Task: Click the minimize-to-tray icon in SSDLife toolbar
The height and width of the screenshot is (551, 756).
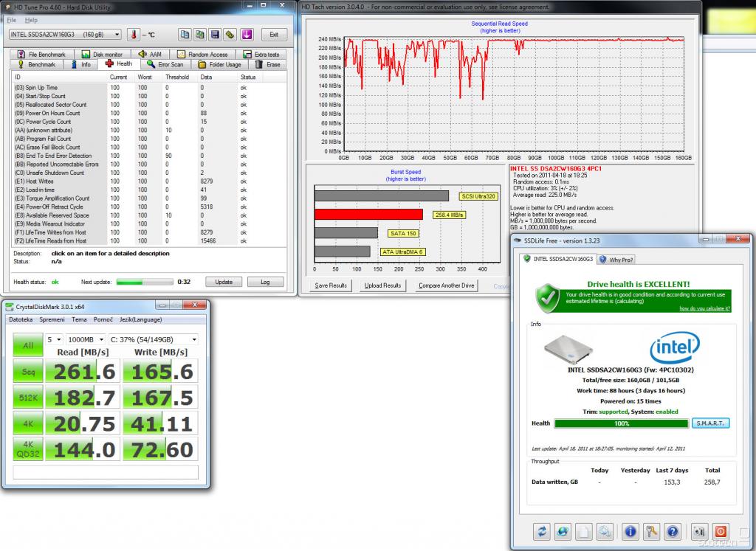Action: click(x=699, y=531)
